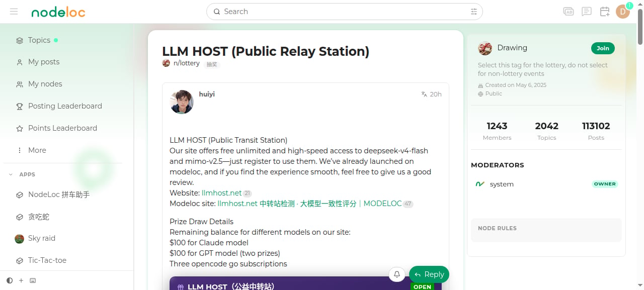Screen dimensions: 644x290
Task: Click the scrollbar up arrow
Action: [640, 4]
